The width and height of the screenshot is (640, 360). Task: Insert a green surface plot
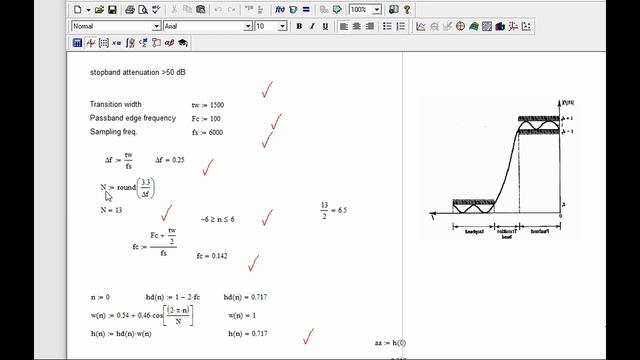[473, 26]
